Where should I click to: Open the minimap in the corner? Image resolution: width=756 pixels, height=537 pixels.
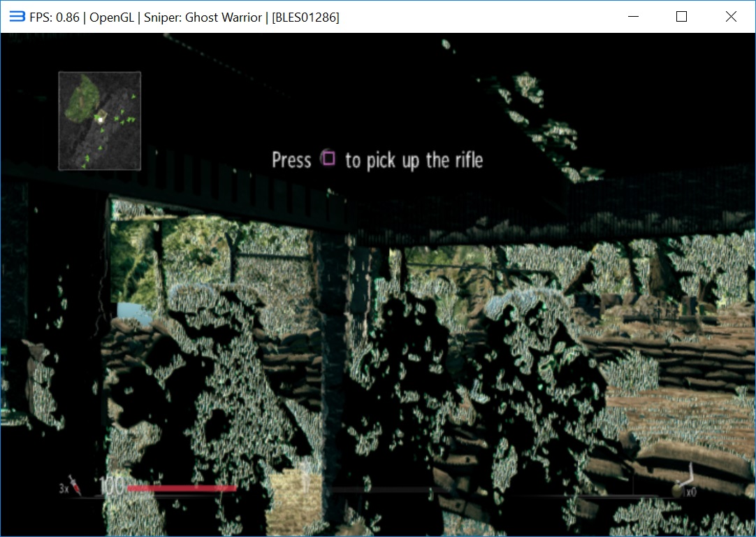point(100,121)
